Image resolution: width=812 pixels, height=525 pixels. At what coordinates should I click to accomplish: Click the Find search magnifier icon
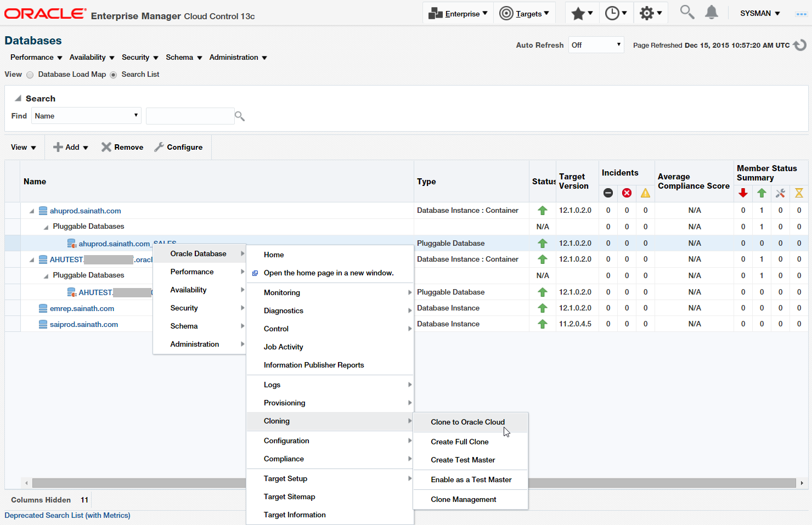point(239,116)
